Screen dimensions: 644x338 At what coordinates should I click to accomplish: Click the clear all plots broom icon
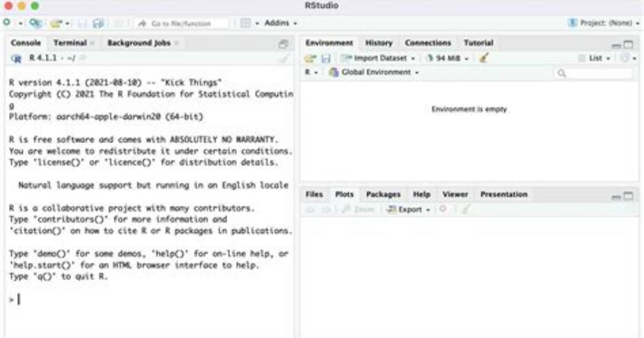point(465,209)
